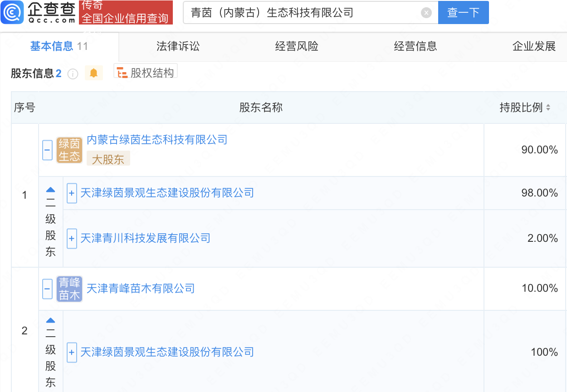Click the 青峰苗木 company logo
Screen dimensions: 567x392
[x=69, y=289]
